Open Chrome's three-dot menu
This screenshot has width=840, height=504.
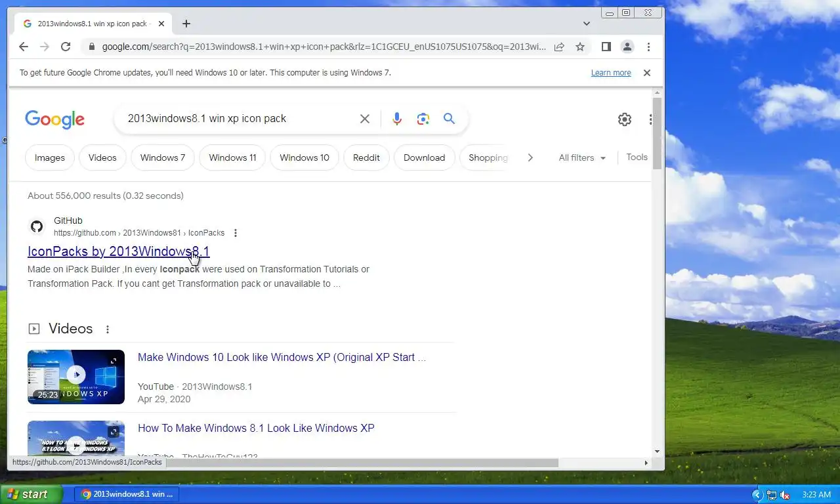[648, 47]
